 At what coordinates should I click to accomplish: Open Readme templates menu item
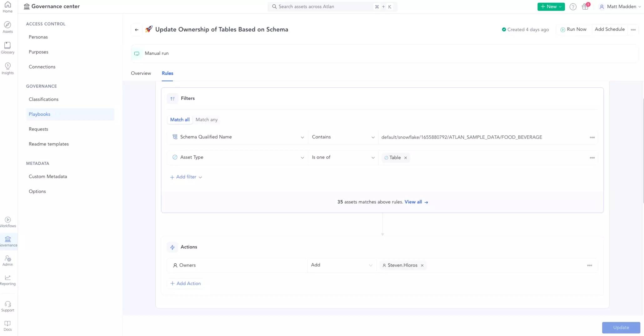coord(49,144)
